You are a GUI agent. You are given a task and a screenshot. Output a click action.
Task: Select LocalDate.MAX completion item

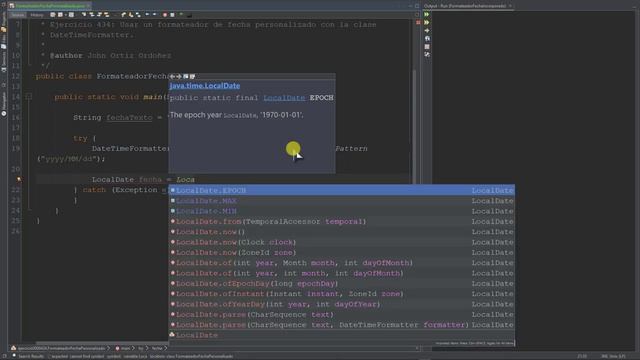342,201
